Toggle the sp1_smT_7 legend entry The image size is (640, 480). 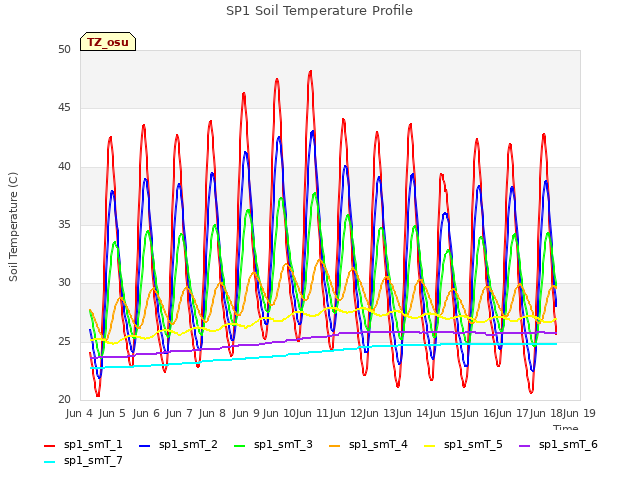[x=83, y=460]
